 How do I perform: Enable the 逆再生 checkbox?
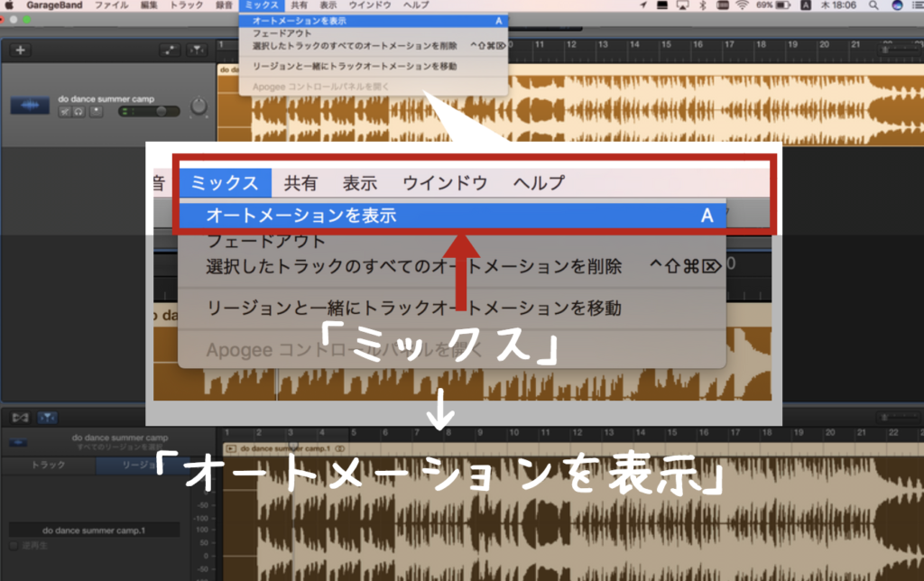pos(14,546)
